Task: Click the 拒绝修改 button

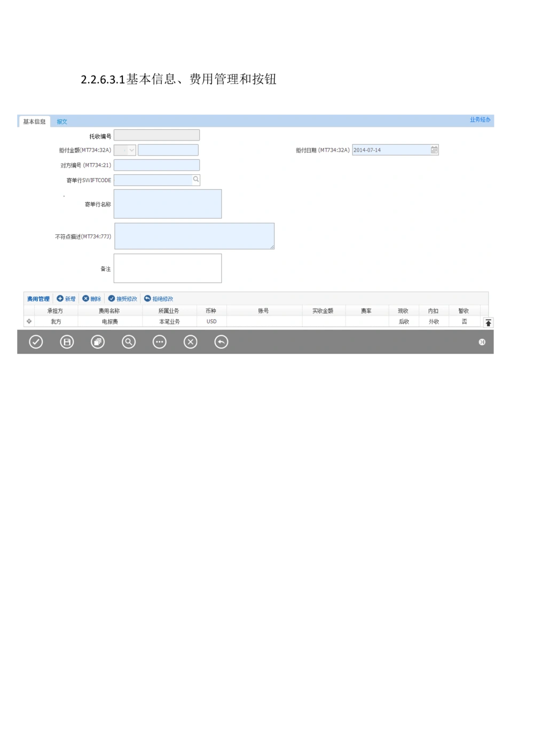Action: [x=159, y=299]
